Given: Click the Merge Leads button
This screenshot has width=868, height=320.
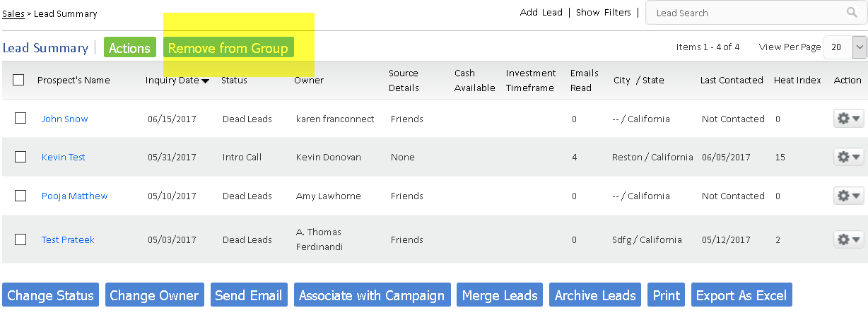Looking at the screenshot, I should 500,295.
